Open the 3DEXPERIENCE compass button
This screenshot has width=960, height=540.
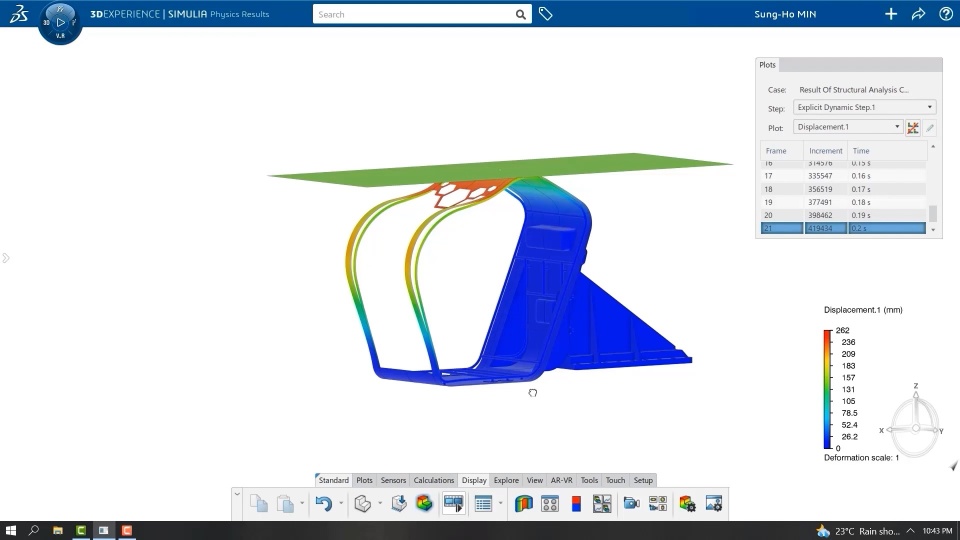60,23
